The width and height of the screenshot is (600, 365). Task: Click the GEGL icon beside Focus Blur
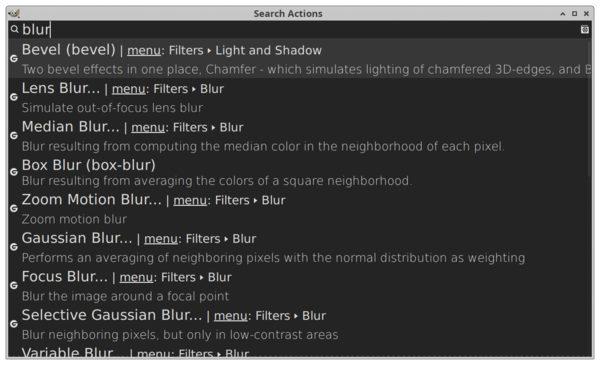tap(14, 285)
